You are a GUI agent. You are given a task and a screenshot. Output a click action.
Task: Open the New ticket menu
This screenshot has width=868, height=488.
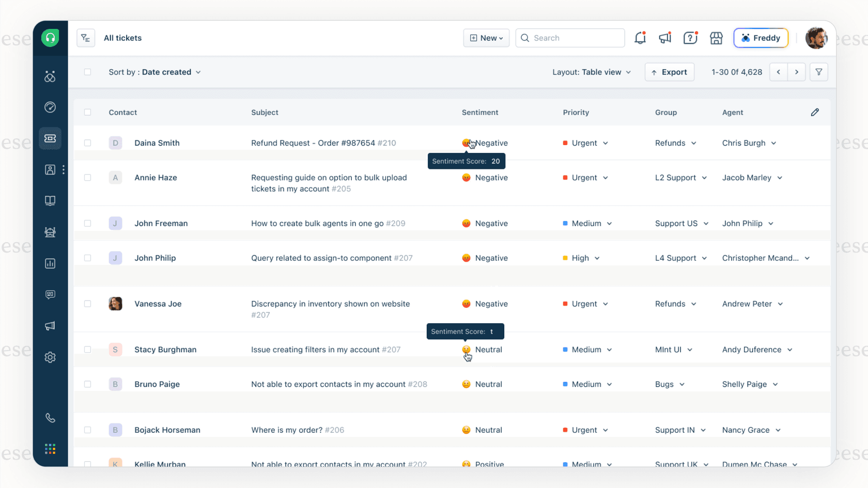486,38
